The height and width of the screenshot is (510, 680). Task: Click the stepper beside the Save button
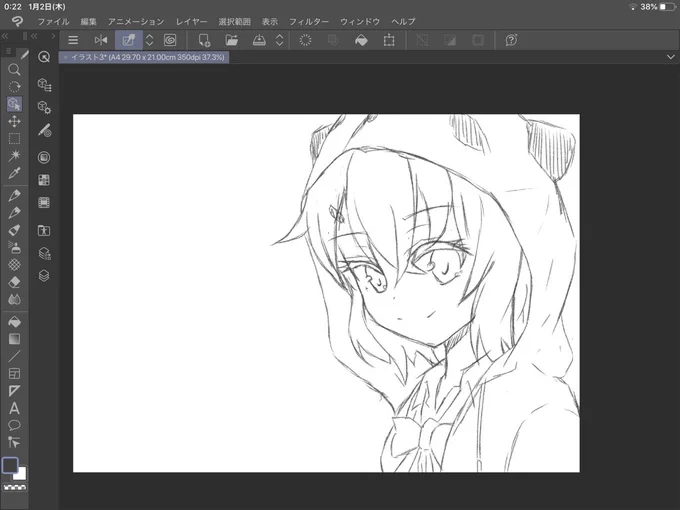[280, 40]
